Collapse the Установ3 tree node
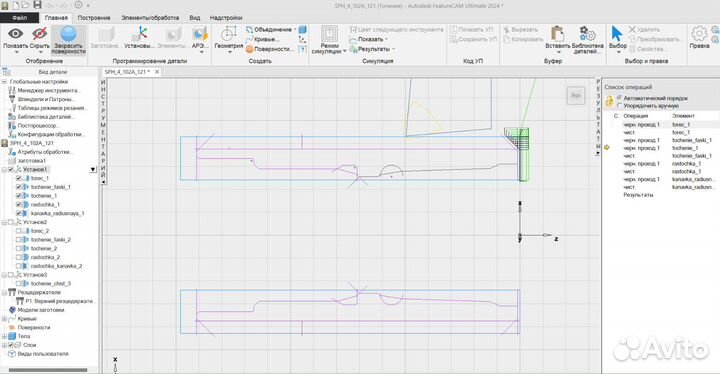This screenshot has height=374, width=720. (x=4, y=275)
